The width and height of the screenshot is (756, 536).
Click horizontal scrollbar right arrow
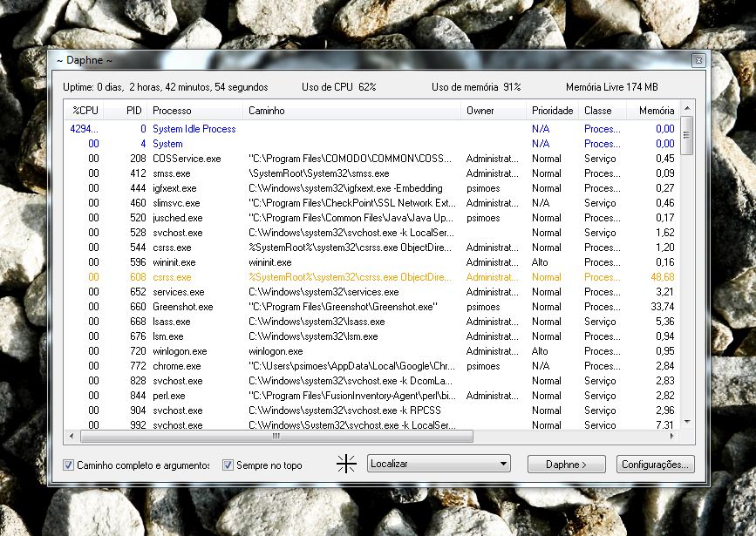[672, 437]
